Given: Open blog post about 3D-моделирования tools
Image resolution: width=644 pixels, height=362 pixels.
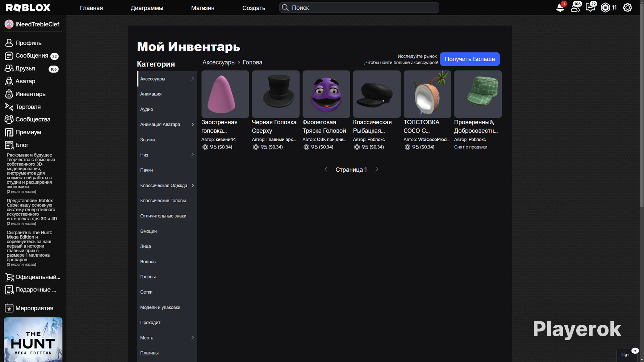Looking at the screenshot, I should (x=31, y=173).
